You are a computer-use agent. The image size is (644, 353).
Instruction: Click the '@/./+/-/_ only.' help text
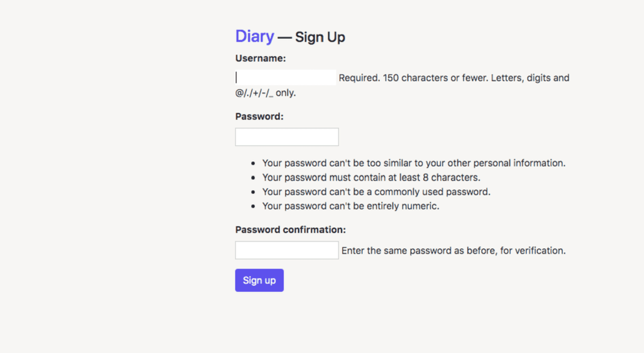pos(265,93)
